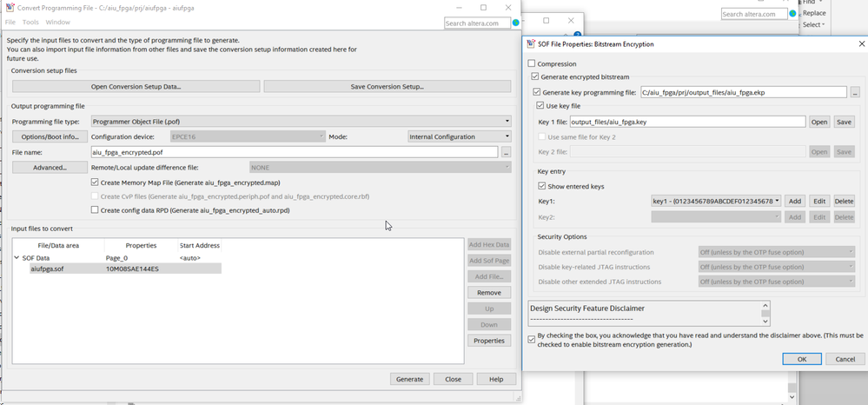868x405 pixels.
Task: Click Remove button in input files section
Action: 489,293
